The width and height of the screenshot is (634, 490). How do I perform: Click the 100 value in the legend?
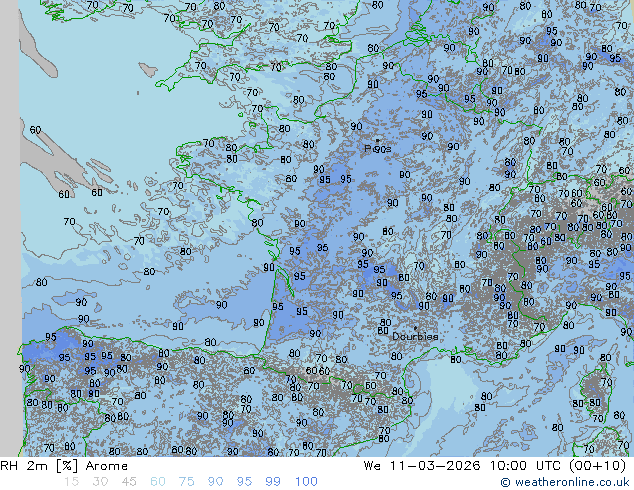click(306, 482)
